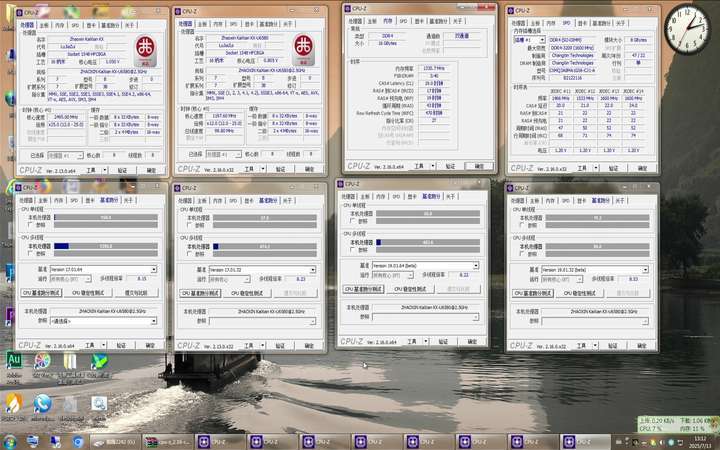Enable single-thread reference checkbox in Version 17.01.64 window
Image resolution: width=720 pixels, height=450 pixels.
30,225
